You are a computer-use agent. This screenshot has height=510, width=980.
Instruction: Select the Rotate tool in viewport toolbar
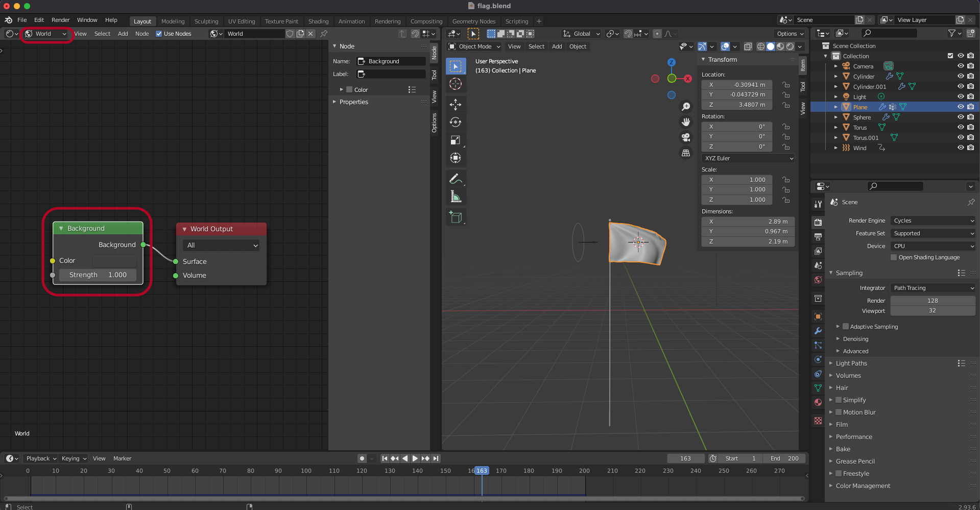(x=455, y=123)
